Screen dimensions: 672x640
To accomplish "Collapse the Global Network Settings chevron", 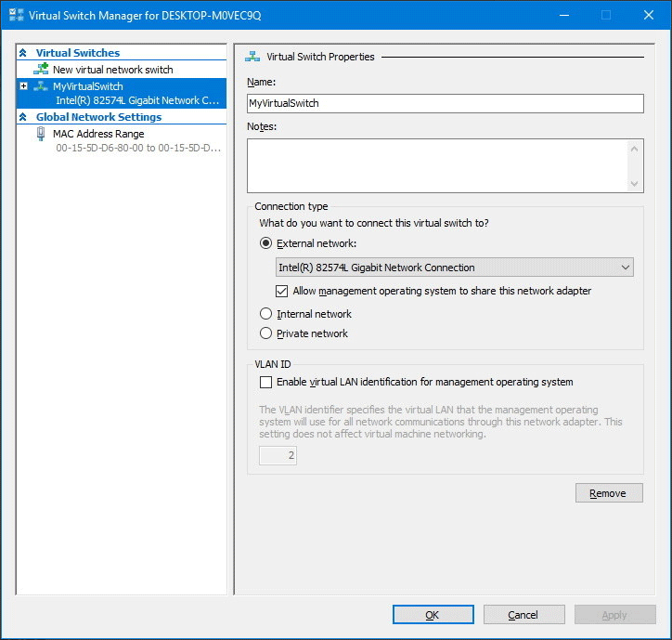I will [x=23, y=117].
